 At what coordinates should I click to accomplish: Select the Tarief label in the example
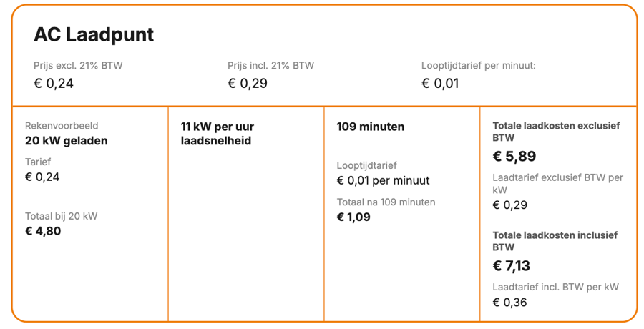click(38, 162)
